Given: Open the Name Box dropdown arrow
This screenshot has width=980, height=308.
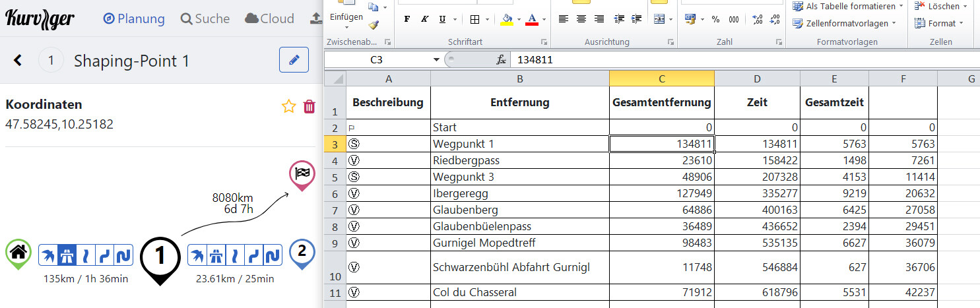Looking at the screenshot, I should (436, 60).
